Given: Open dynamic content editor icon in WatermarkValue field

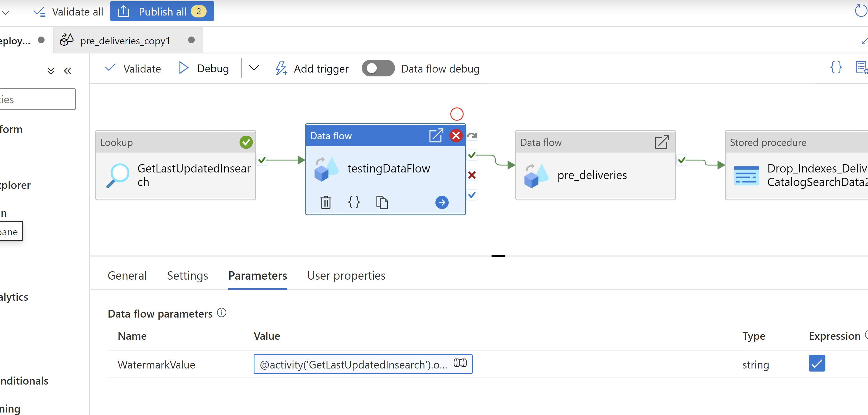Looking at the screenshot, I should click(x=460, y=363).
